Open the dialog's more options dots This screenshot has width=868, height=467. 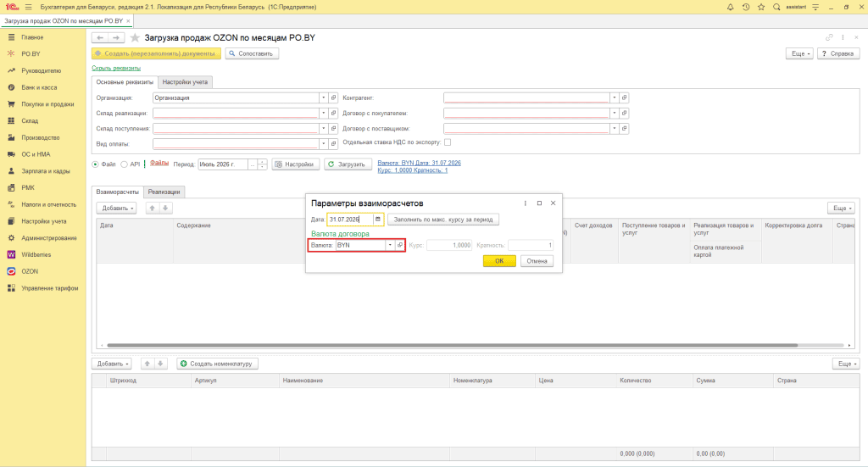click(526, 203)
